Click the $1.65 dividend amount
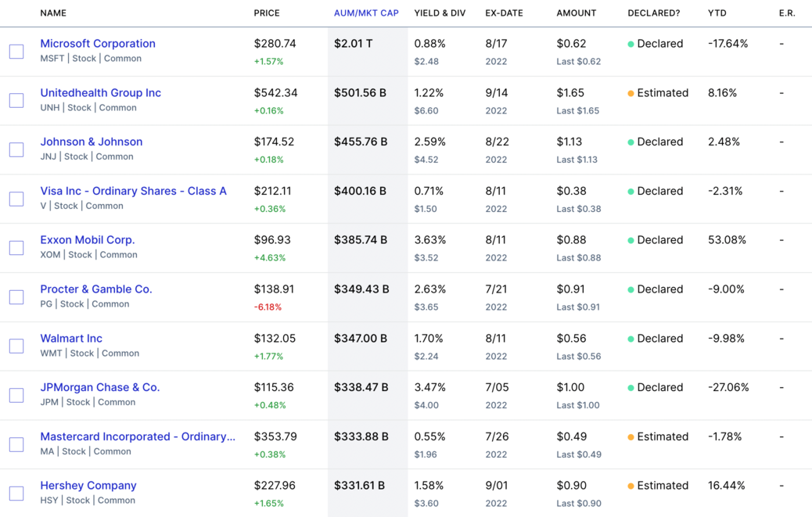 pyautogui.click(x=570, y=92)
